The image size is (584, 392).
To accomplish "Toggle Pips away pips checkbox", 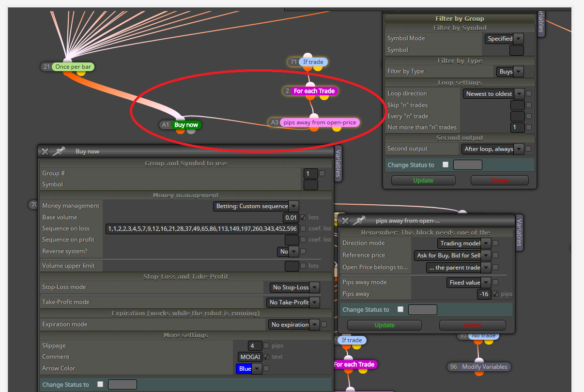I will point(495,294).
